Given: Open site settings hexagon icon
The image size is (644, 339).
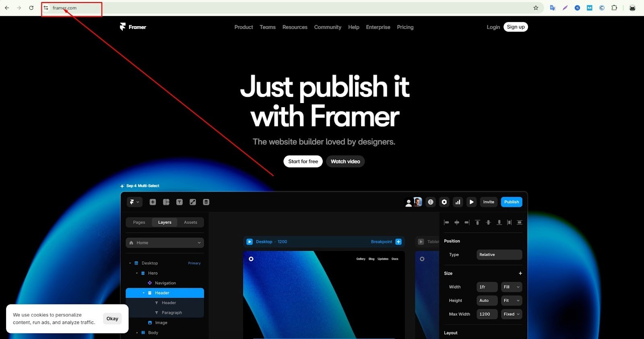Looking at the screenshot, I should tap(444, 202).
